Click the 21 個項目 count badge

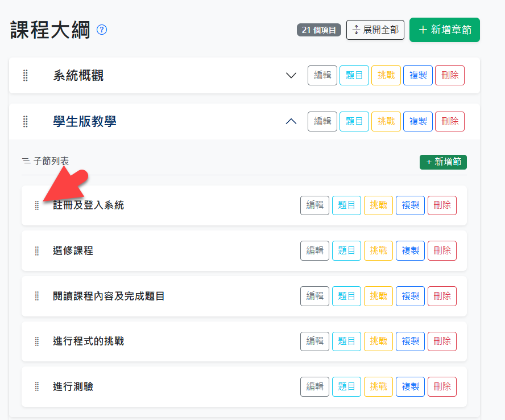(x=318, y=30)
